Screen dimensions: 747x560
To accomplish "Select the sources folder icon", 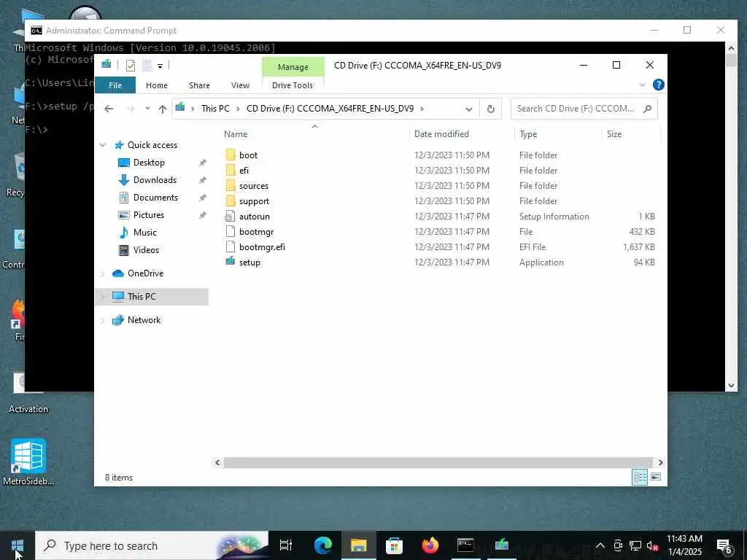I will pos(231,186).
